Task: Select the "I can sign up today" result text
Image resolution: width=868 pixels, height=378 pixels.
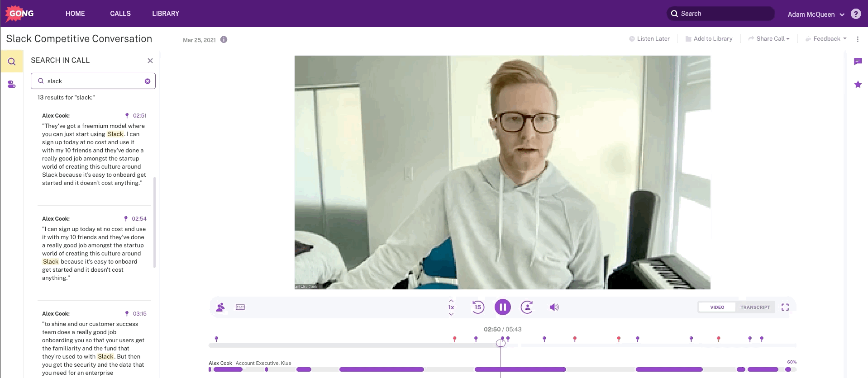Action: point(94,254)
